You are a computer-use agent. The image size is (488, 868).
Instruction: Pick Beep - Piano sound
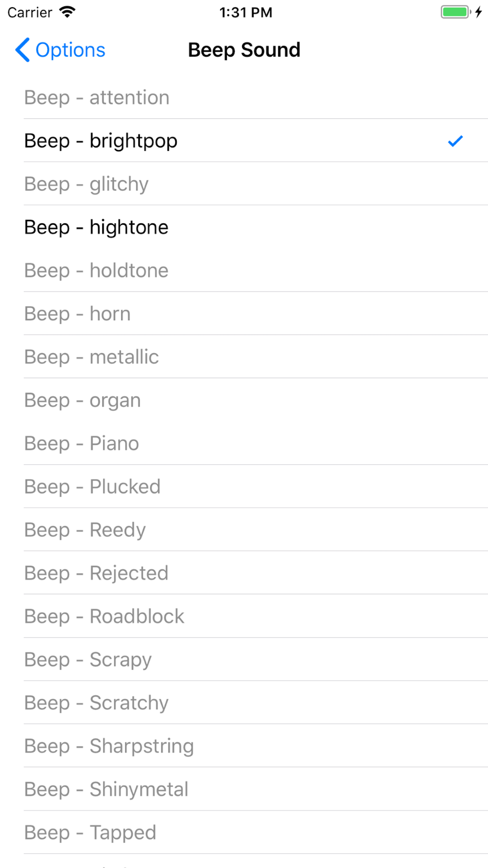244,443
